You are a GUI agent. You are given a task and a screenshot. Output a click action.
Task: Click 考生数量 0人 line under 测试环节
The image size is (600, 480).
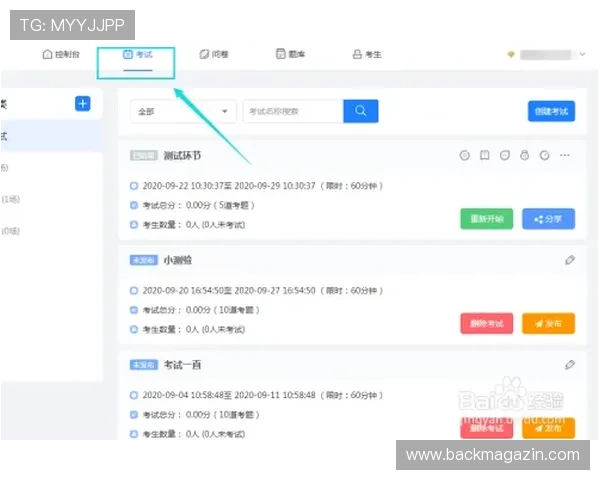coord(194,225)
